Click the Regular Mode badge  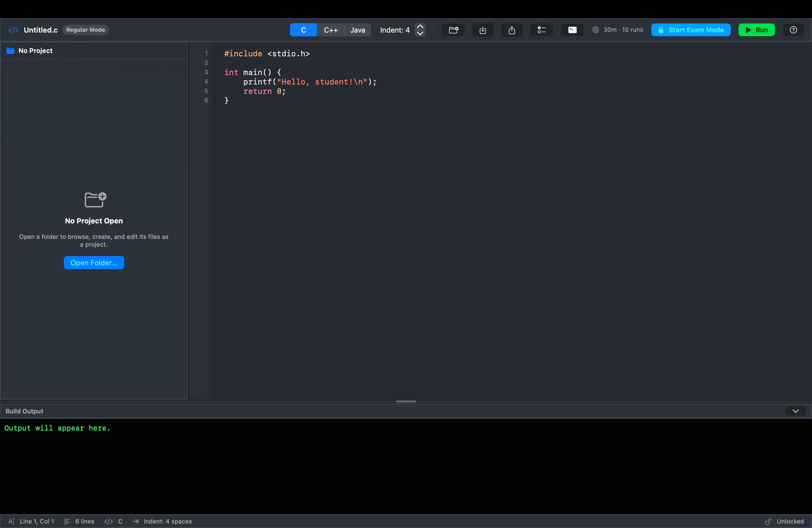(85, 30)
